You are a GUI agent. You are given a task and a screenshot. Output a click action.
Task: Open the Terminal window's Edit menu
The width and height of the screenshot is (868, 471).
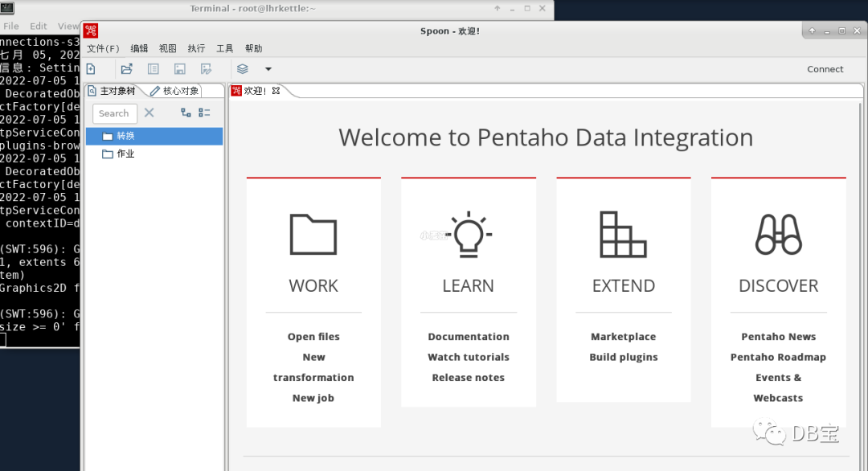coord(39,26)
